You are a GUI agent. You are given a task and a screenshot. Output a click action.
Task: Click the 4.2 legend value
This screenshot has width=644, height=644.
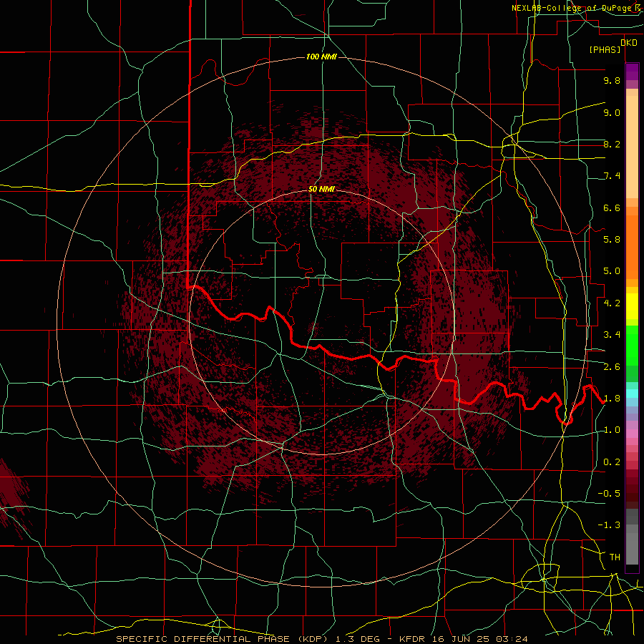pyautogui.click(x=612, y=303)
